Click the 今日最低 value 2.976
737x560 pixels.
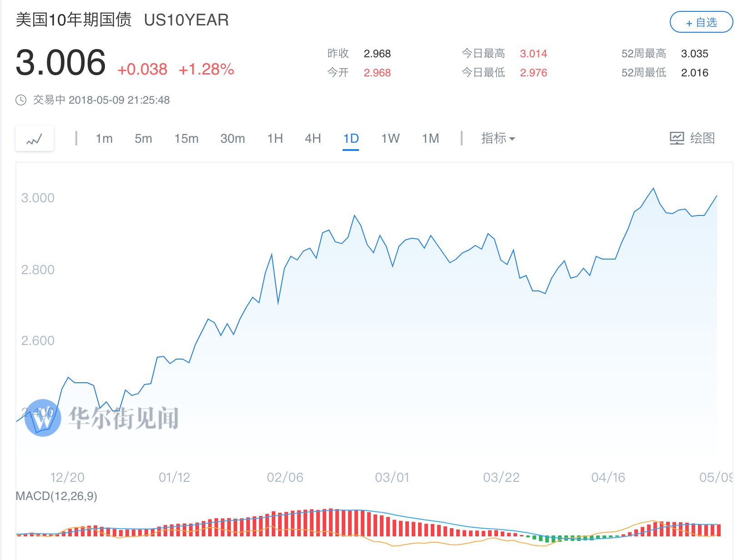[x=533, y=73]
